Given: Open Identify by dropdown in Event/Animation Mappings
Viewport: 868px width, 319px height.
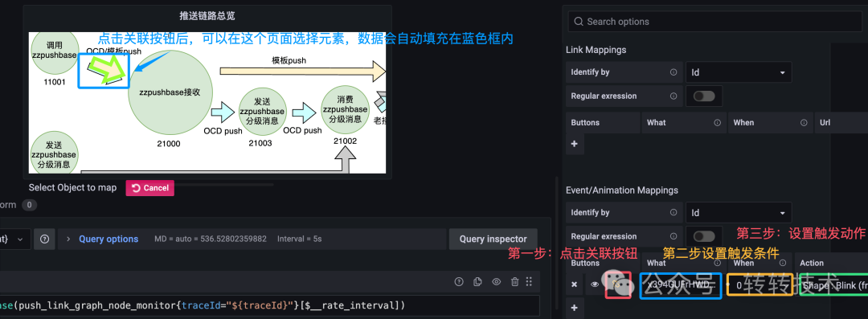Looking at the screenshot, I should pos(739,213).
